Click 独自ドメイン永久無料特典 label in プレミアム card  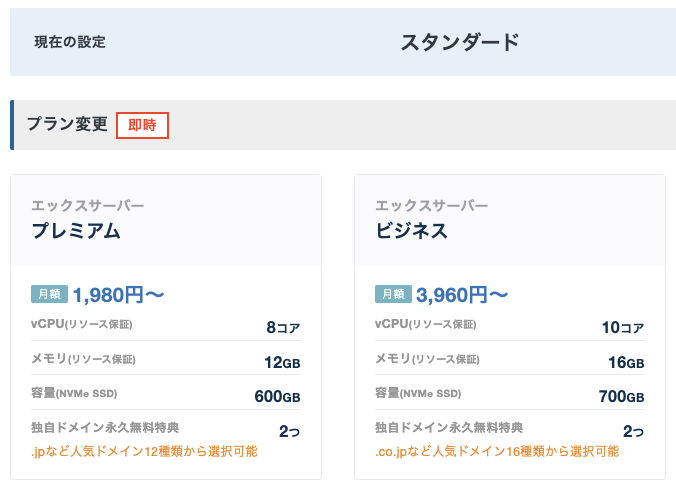(x=105, y=428)
